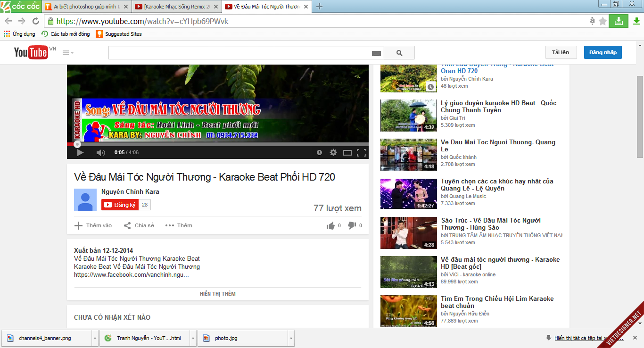This screenshot has height=348, width=644.
Task: Bookmark this page with star icon
Action: pyautogui.click(x=603, y=21)
